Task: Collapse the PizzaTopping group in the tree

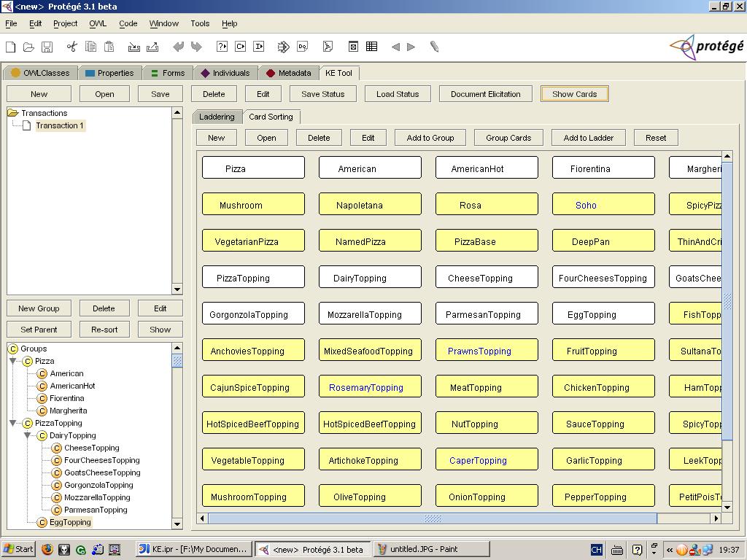Action: pyautogui.click(x=13, y=423)
